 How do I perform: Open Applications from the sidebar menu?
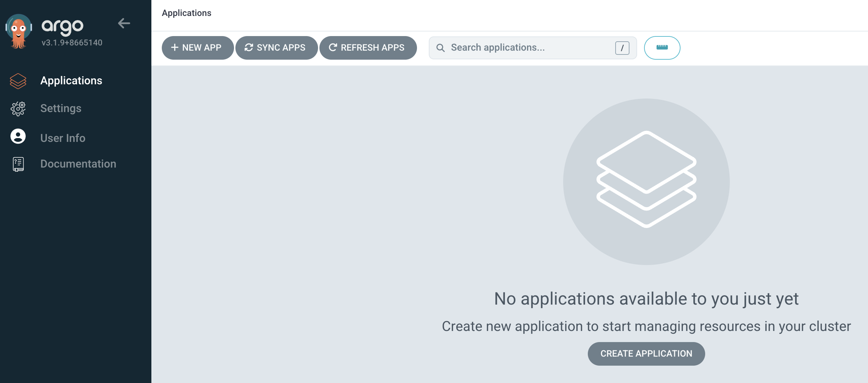(x=71, y=81)
